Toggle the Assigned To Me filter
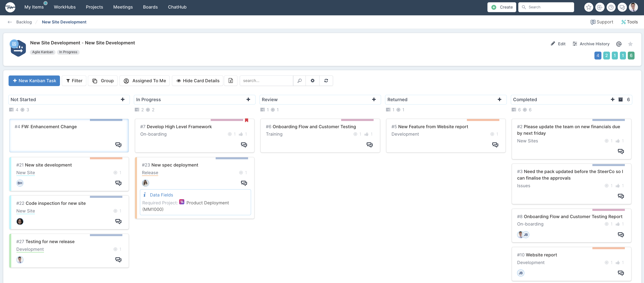Image resolution: width=644 pixels, height=283 pixels. (x=145, y=81)
